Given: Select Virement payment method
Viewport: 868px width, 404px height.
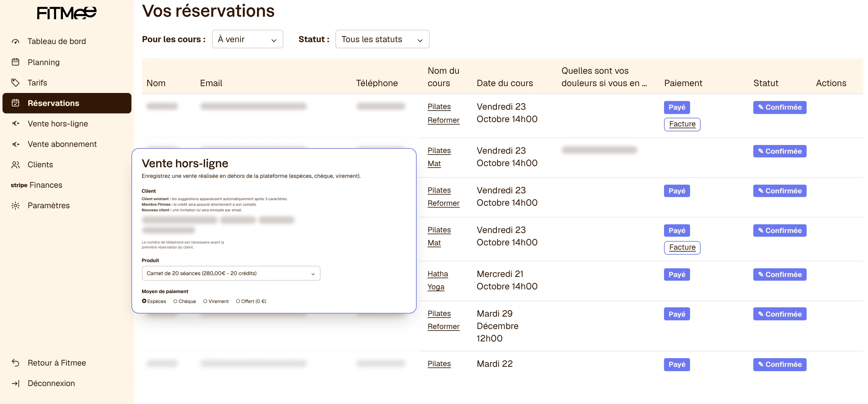Looking at the screenshot, I should coord(216,301).
